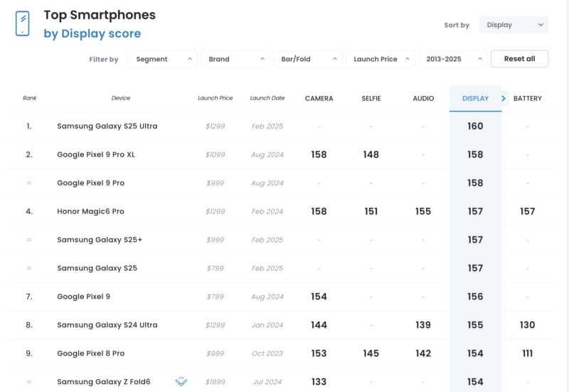Click the Reset all button

pos(520,59)
